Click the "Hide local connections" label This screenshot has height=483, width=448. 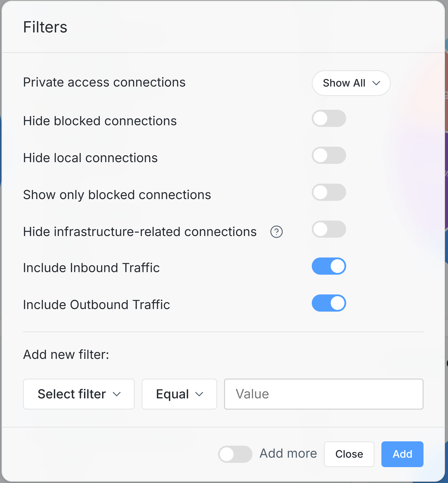pyautogui.click(x=90, y=158)
